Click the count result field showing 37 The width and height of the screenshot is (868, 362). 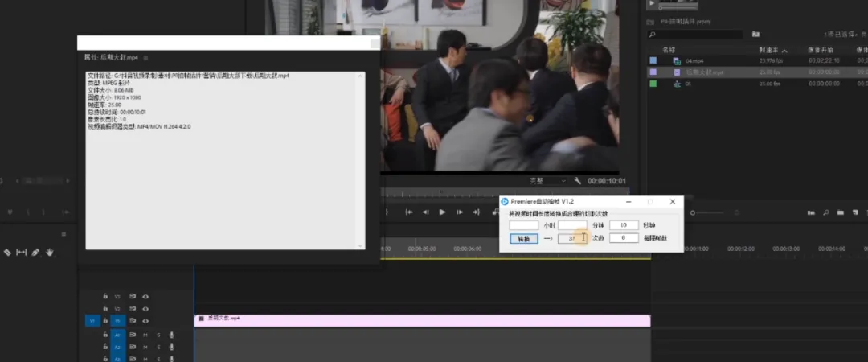point(572,238)
